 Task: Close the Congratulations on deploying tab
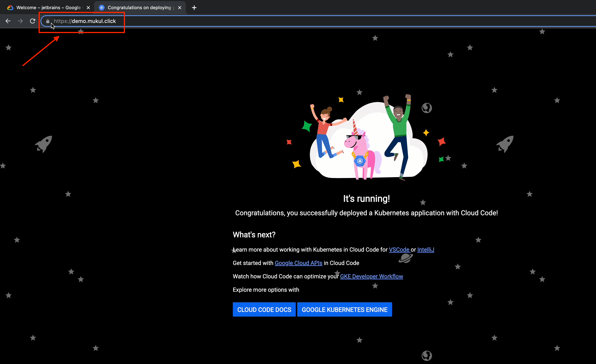point(180,8)
